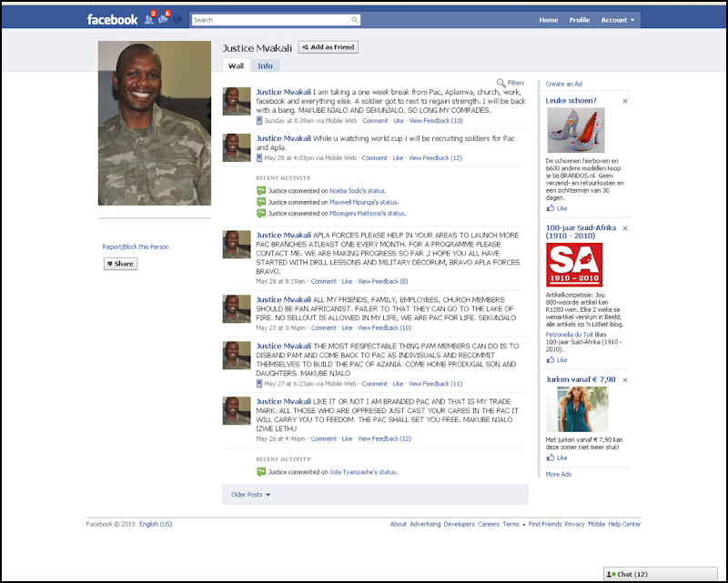This screenshot has width=728, height=583.
Task: Click mobile icon on May 27 6:23am post
Action: pyautogui.click(x=259, y=384)
